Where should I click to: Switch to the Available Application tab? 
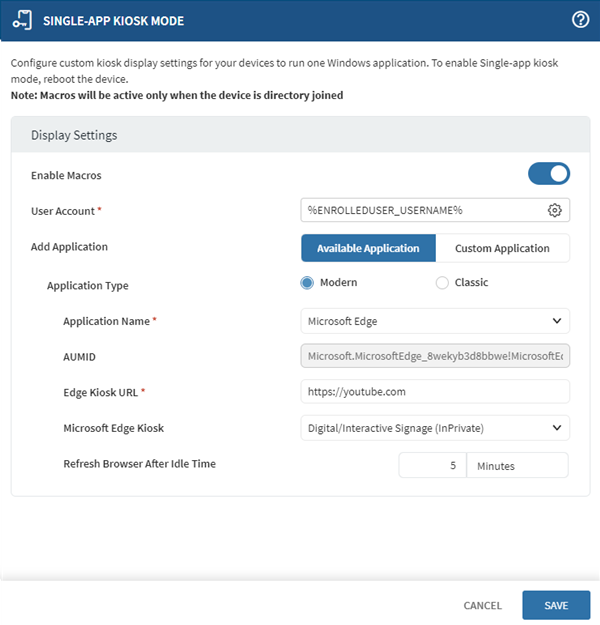pyautogui.click(x=368, y=248)
